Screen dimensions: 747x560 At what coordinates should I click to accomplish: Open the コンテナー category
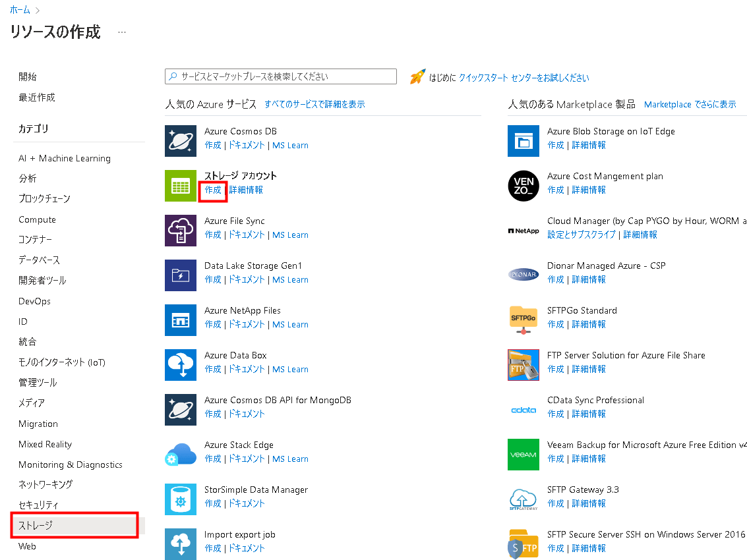coord(35,240)
